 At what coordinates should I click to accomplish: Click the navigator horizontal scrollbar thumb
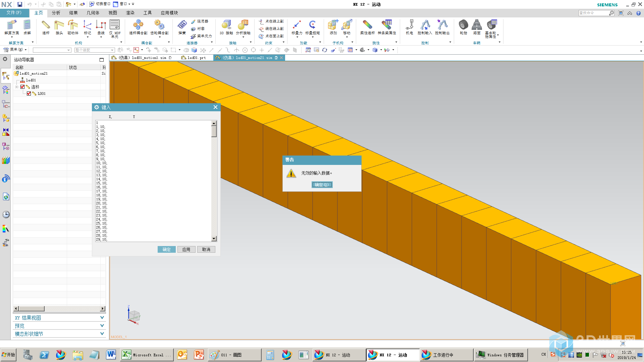pyautogui.click(x=32, y=309)
